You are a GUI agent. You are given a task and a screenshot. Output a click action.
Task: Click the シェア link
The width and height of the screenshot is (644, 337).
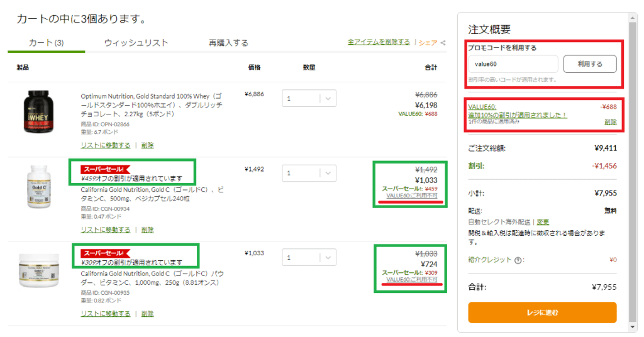tap(428, 42)
